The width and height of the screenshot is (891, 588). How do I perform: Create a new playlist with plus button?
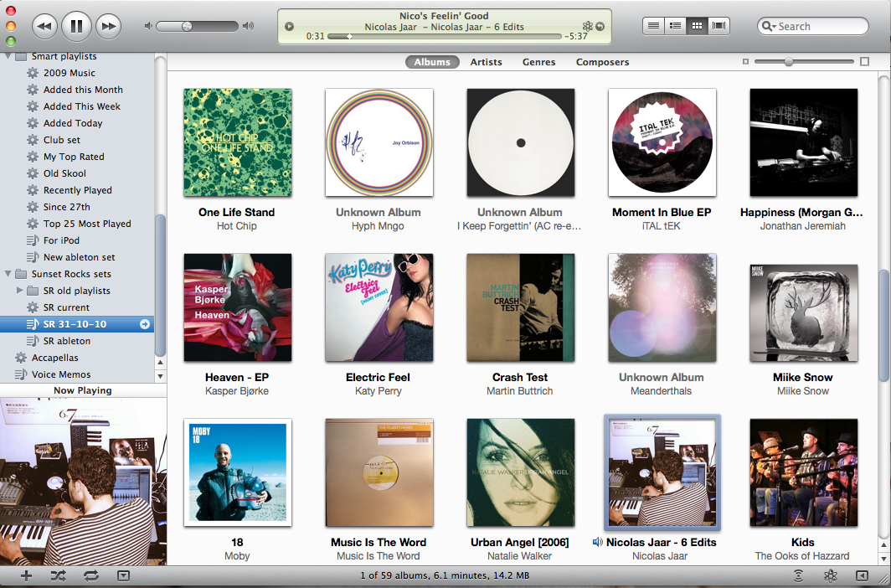point(26,576)
